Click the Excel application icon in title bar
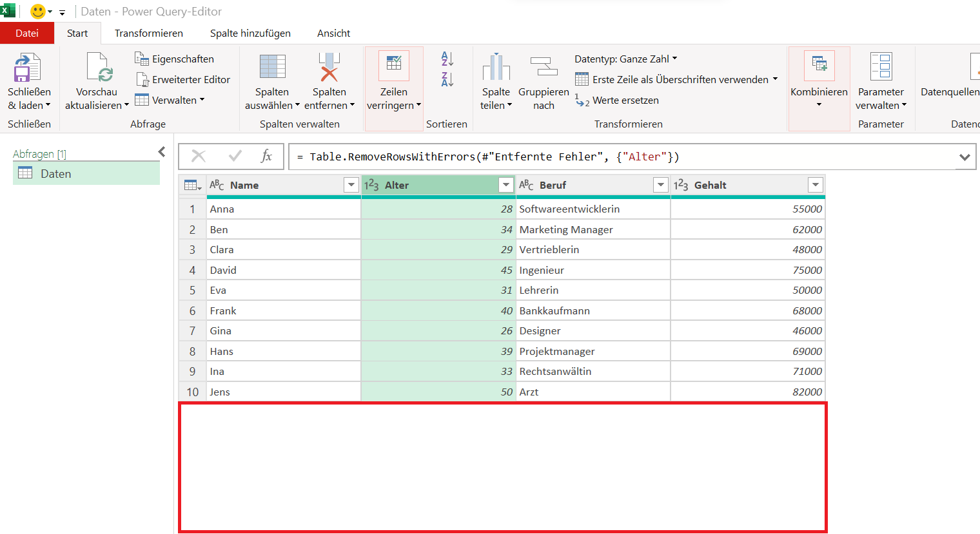This screenshot has height=534, width=980. tap(8, 11)
